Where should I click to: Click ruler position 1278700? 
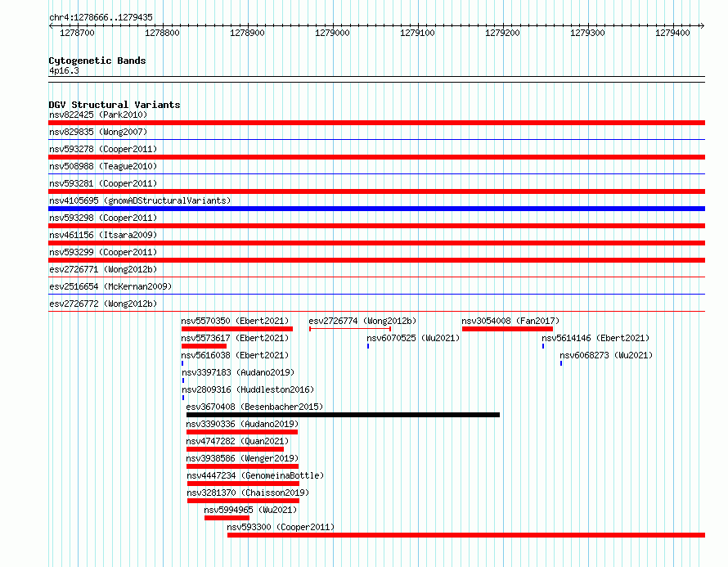[77, 33]
